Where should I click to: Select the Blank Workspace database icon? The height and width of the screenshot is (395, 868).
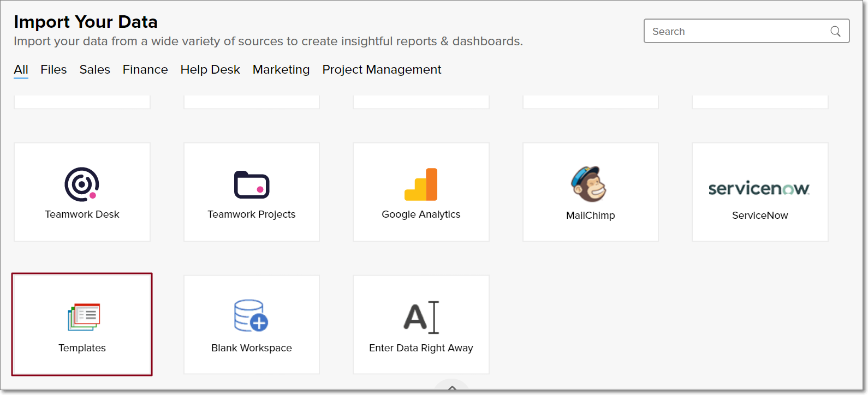(x=251, y=316)
